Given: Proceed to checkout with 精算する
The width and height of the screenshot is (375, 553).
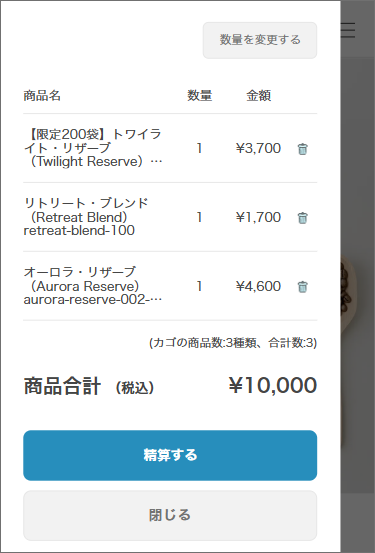Looking at the screenshot, I should [170, 455].
